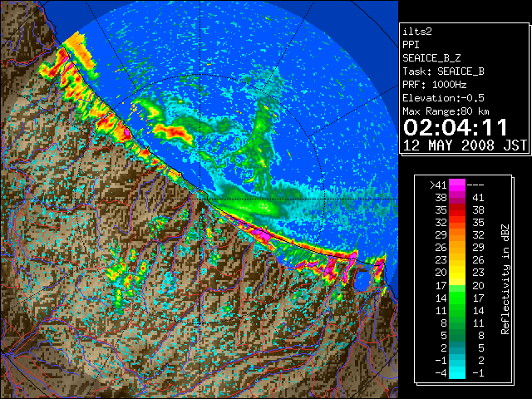Screen dimensions: 532x399
Task: Click the 02:04:11 timestamp
Action: pyautogui.click(x=456, y=127)
